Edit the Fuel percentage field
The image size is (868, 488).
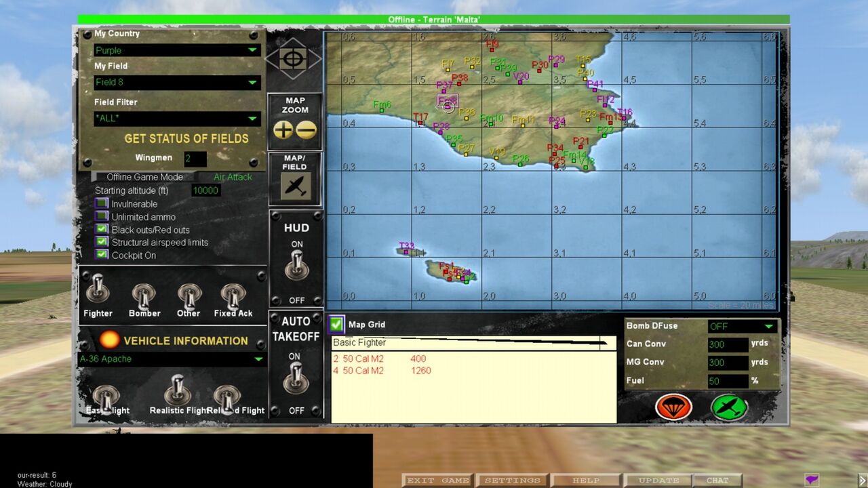point(728,381)
